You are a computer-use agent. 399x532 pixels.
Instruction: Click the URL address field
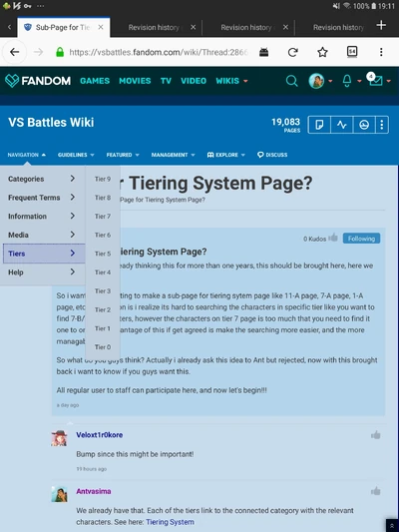(x=159, y=52)
